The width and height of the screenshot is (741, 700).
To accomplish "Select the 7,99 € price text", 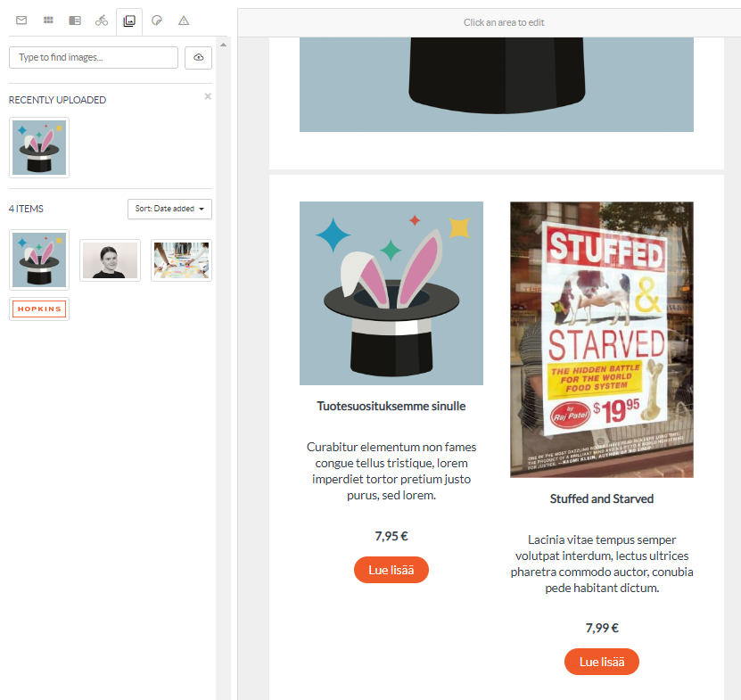I will tap(602, 628).
